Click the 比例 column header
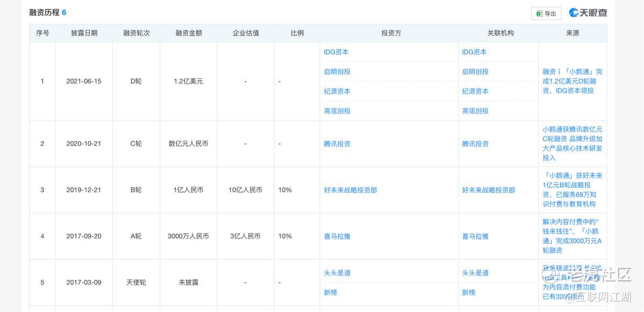 point(297,33)
